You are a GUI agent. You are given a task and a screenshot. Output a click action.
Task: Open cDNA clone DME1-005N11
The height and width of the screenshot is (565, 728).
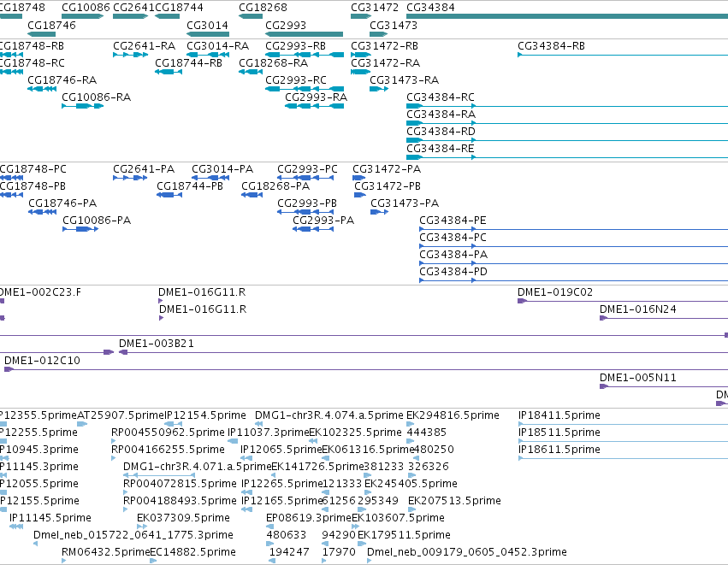(637, 378)
